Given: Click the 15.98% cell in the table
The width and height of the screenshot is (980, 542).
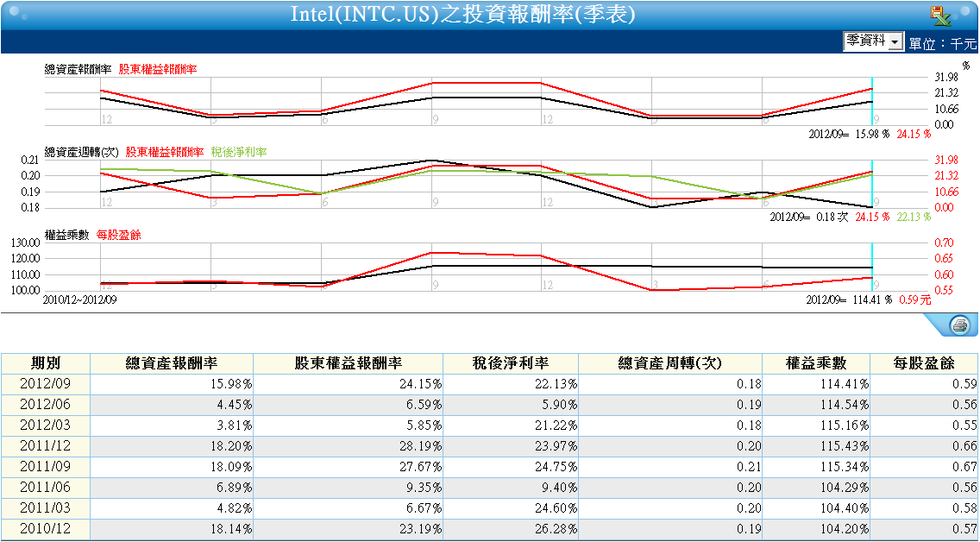Looking at the screenshot, I should 172,384.
